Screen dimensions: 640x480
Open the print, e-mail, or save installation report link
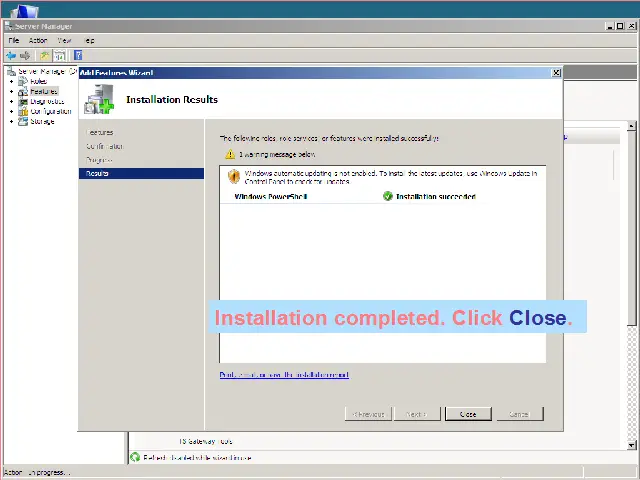pyautogui.click(x=284, y=375)
